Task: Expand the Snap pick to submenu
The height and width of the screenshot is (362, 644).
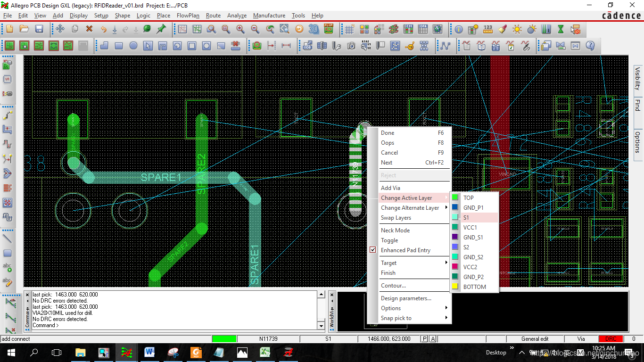Action: point(396,318)
